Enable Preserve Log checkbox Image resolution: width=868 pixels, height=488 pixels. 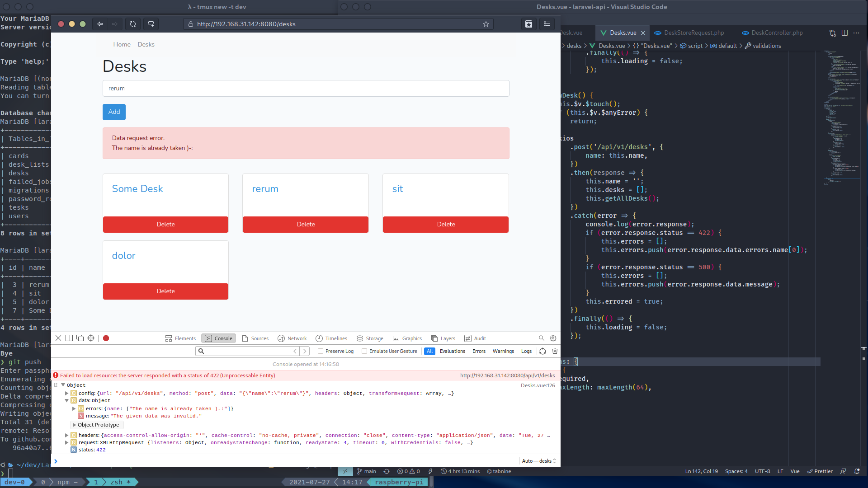tap(321, 351)
